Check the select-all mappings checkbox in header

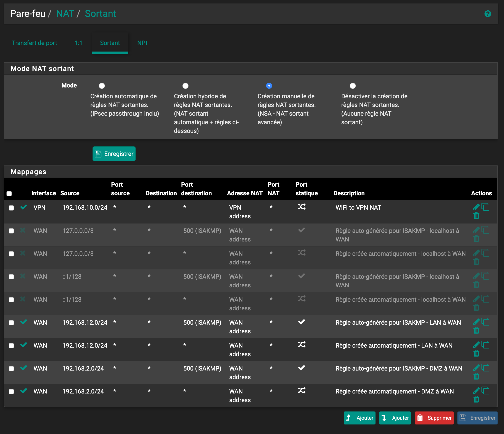pyautogui.click(x=9, y=194)
